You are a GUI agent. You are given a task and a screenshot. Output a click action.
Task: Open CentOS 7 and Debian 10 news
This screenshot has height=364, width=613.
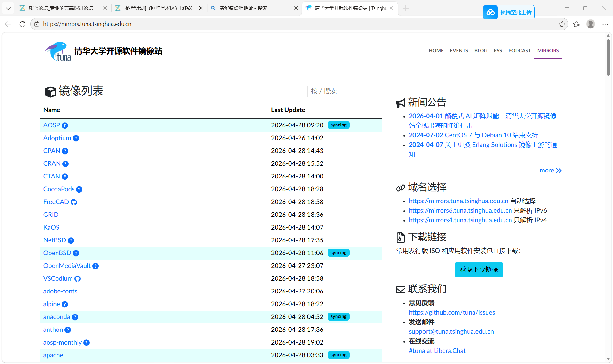[473, 135]
